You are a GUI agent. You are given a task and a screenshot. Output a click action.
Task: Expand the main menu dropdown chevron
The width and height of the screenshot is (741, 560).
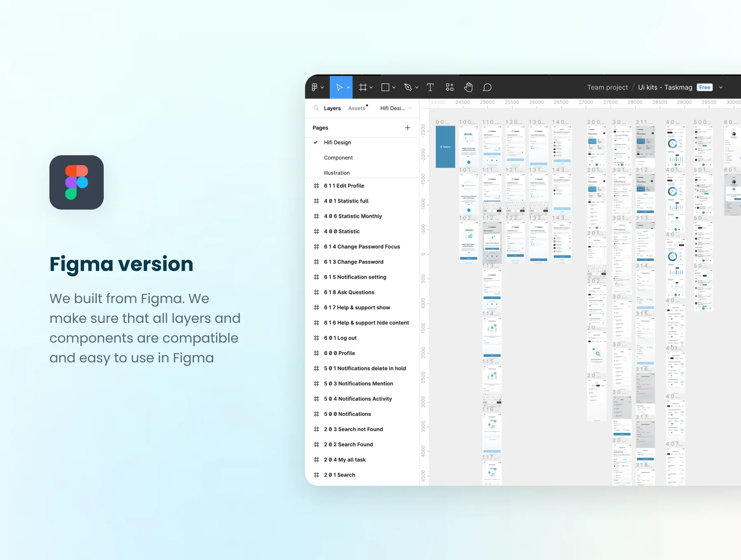(322, 88)
